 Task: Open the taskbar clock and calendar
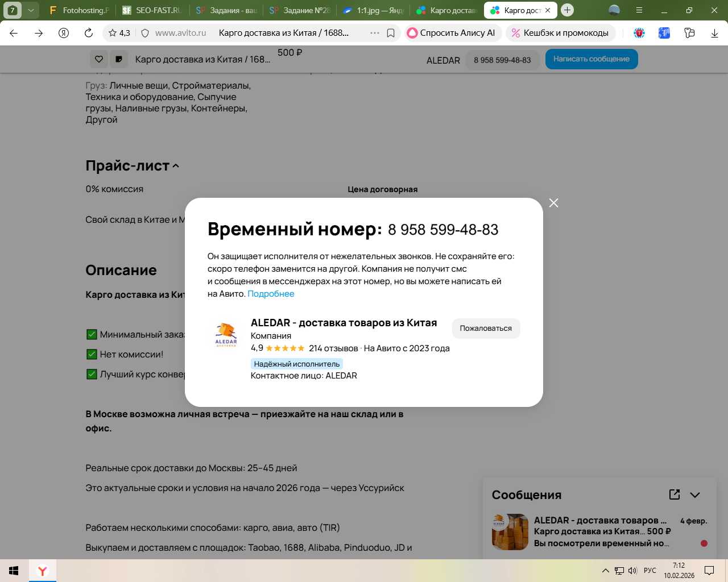tap(679, 571)
